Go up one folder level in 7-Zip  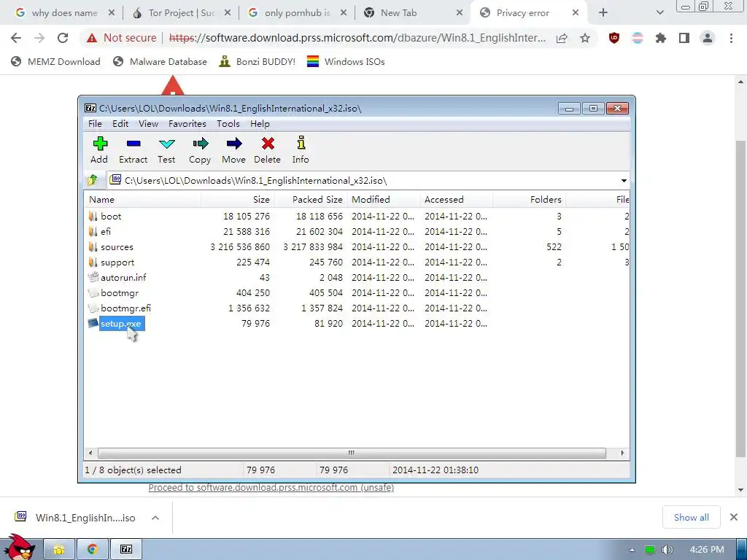tap(93, 180)
